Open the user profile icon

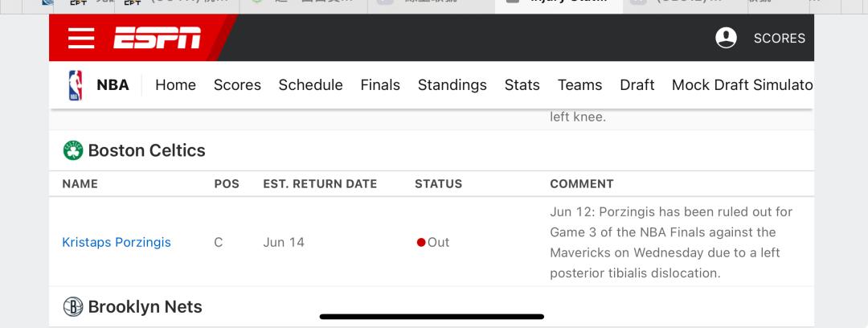click(726, 38)
